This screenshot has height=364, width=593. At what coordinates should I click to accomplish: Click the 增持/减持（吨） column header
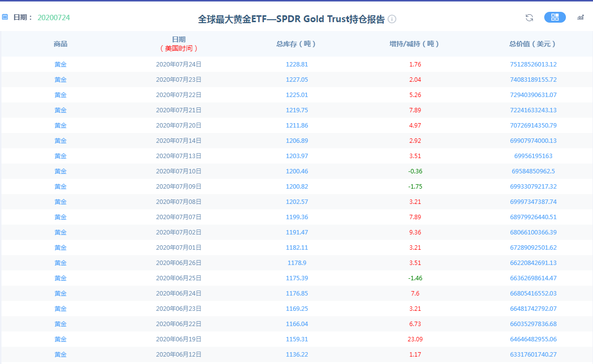(415, 44)
